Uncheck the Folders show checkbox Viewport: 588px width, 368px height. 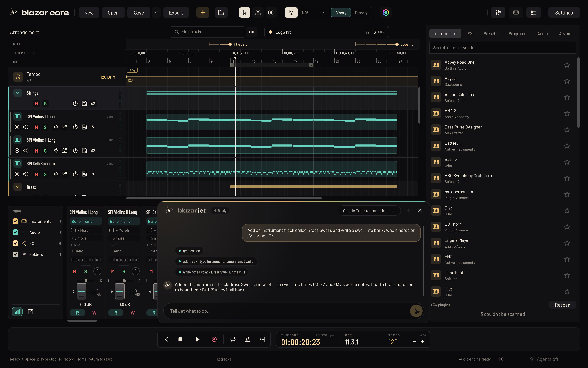point(15,254)
